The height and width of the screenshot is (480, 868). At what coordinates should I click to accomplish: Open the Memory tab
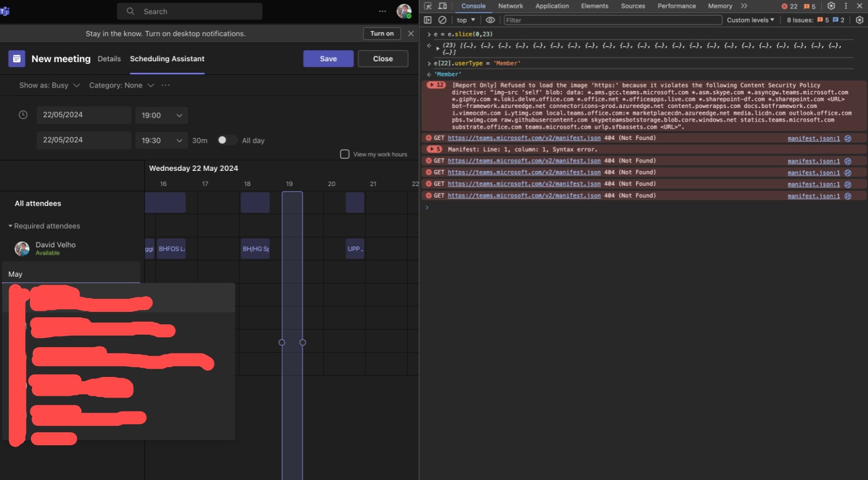[x=720, y=6]
